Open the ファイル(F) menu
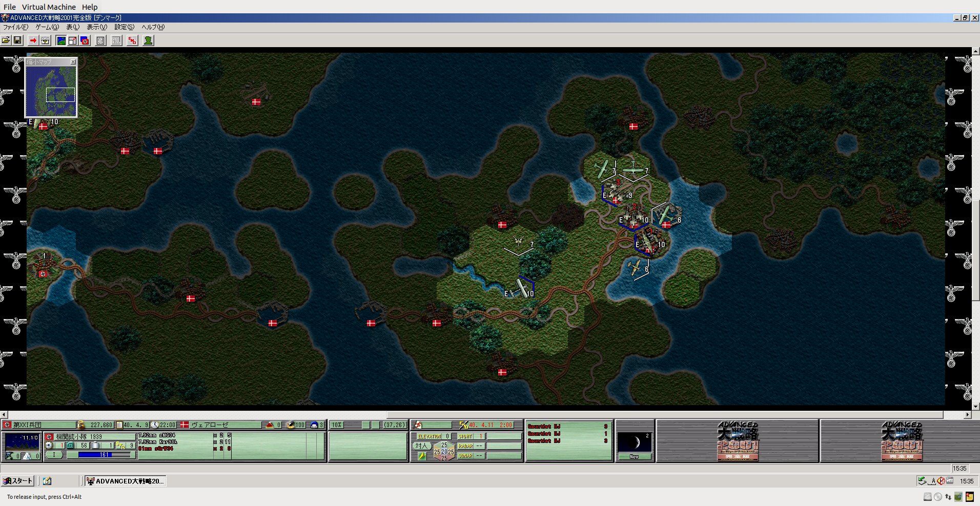 (x=16, y=27)
